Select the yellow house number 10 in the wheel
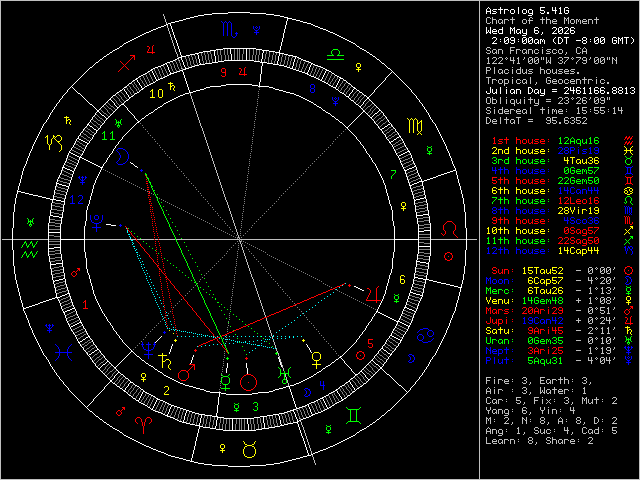 (x=156, y=94)
